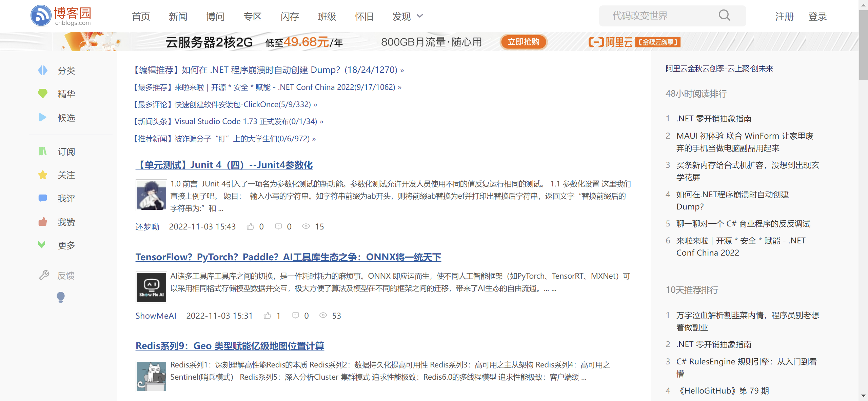The image size is (868, 401).
Task: Open the Redis系列9 Geo article link
Action: (x=230, y=346)
